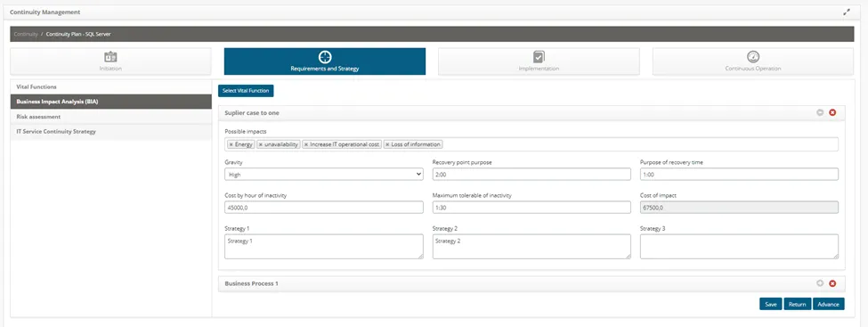This screenshot has width=868, height=327.
Task: Open Risk assessment in the sidebar
Action: tap(110, 117)
